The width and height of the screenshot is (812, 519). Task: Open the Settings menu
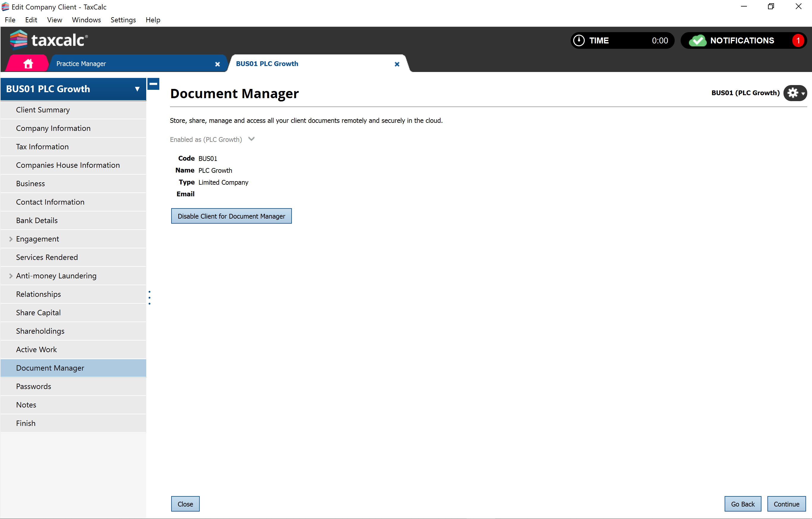tap(123, 20)
